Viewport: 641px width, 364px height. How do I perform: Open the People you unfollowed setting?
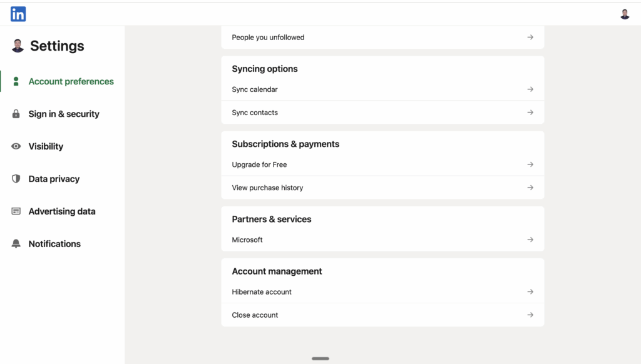[x=268, y=38]
